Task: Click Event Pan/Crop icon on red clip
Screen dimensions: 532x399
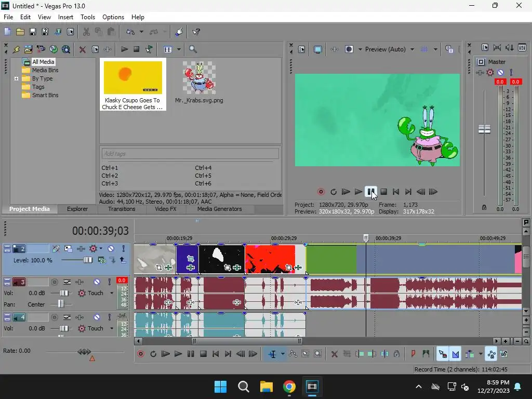Action: 288,268
